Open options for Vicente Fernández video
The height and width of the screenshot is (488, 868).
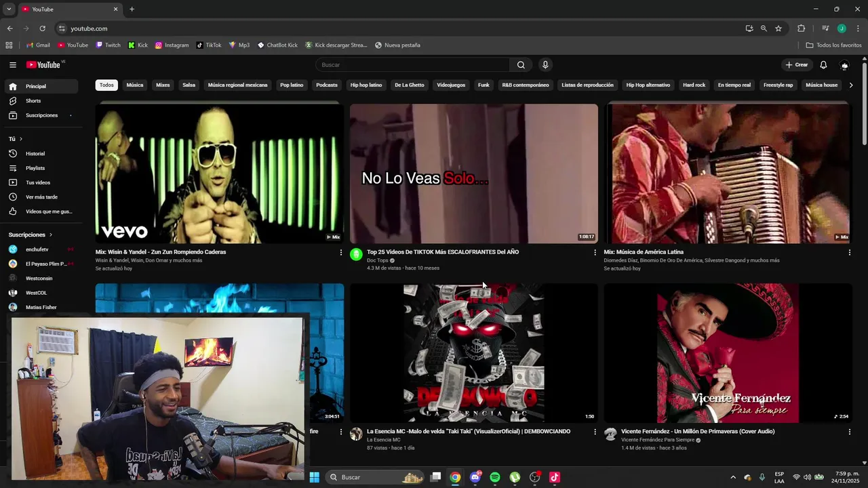click(x=850, y=432)
